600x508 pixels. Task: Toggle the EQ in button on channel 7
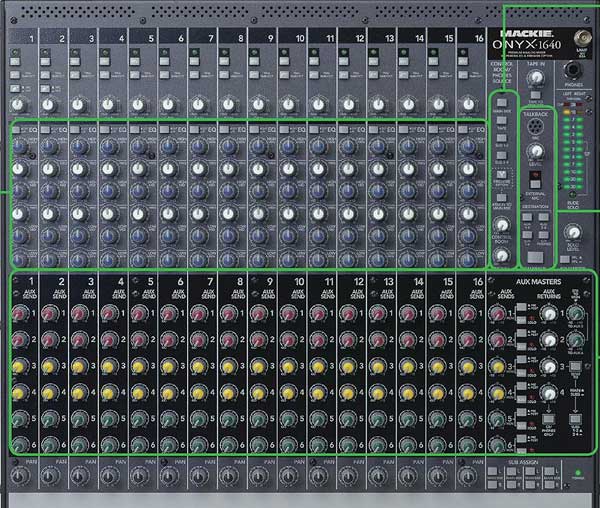pyautogui.click(x=195, y=130)
